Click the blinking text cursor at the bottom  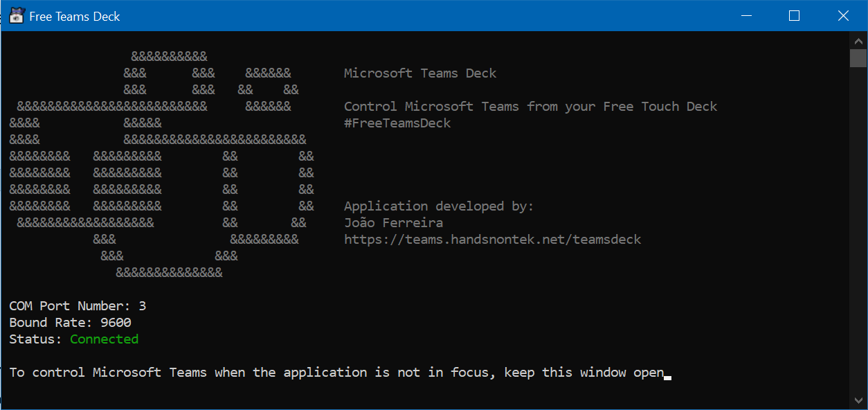[667, 375]
